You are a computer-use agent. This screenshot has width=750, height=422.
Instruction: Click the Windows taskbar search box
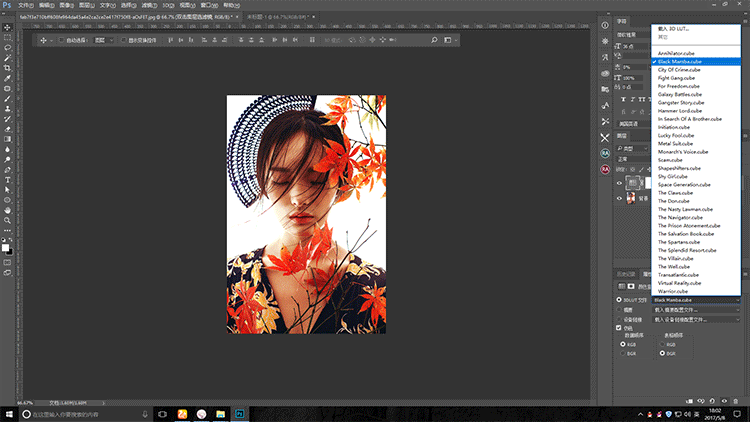pyautogui.click(x=85, y=414)
